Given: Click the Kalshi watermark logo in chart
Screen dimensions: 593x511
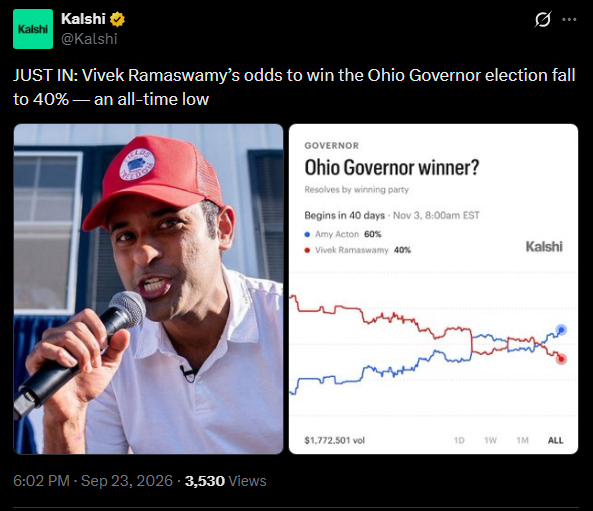Looking at the screenshot, I should [544, 247].
